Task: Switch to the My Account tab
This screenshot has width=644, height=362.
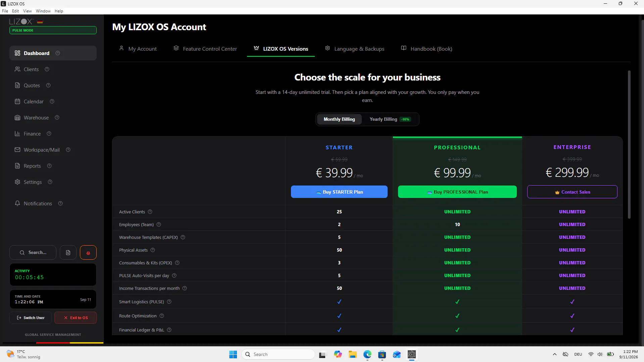Action: [138, 49]
